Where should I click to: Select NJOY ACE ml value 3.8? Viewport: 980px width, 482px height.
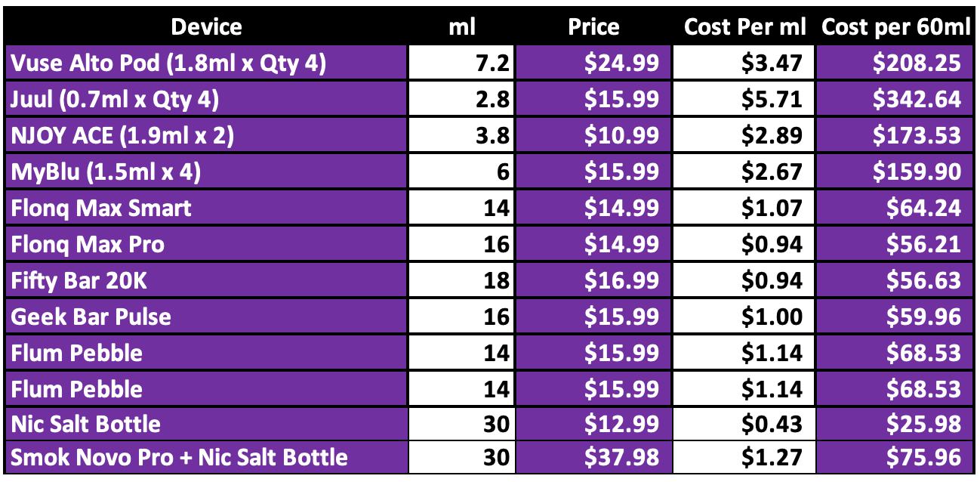click(462, 136)
